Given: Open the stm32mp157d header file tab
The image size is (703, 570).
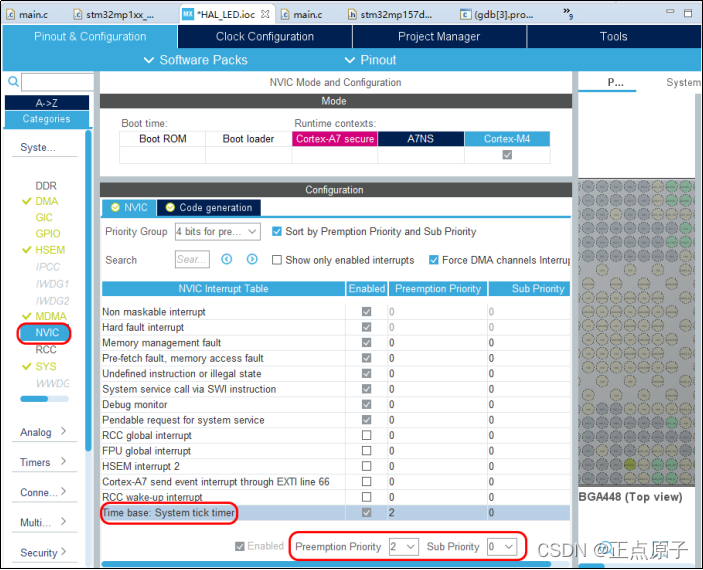Looking at the screenshot, I should coord(390,14).
